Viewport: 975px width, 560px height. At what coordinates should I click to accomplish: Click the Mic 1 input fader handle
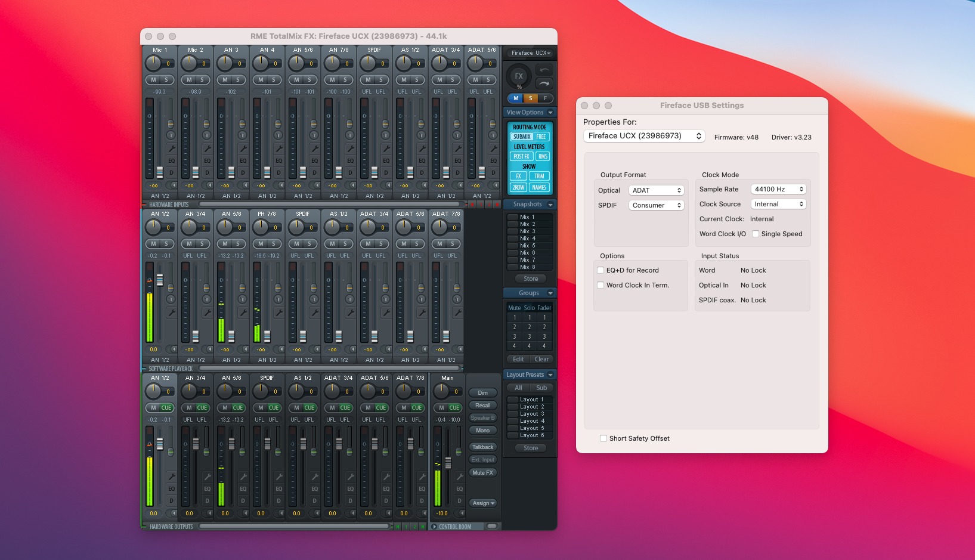[x=160, y=173]
